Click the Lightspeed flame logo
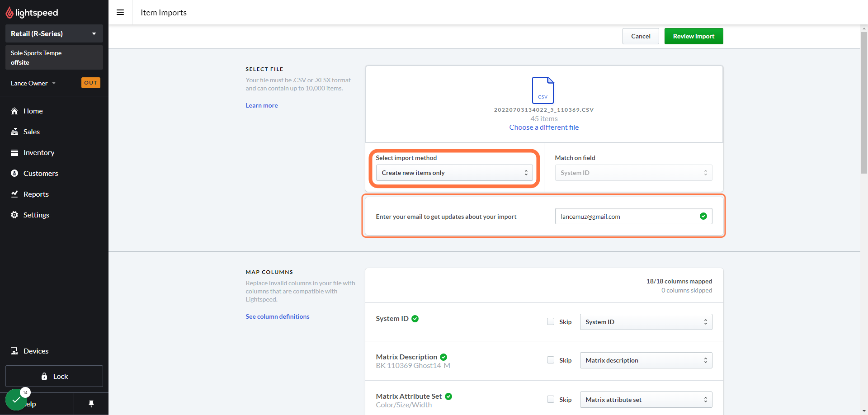The width and height of the screenshot is (868, 415). point(9,13)
